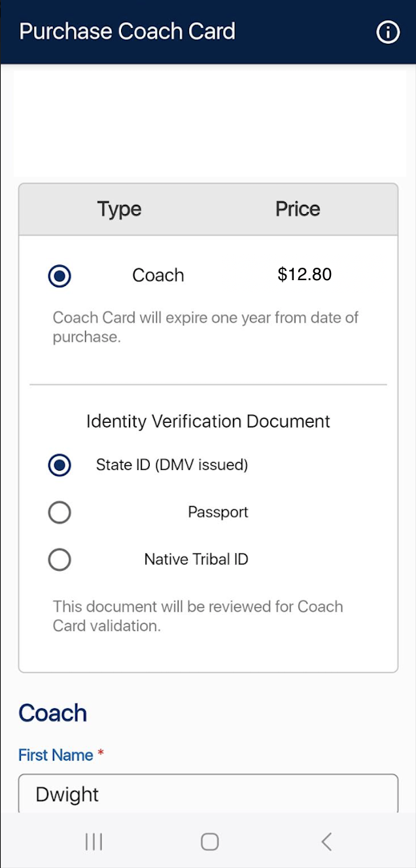
Task: Click the blank banner area above table
Action: point(208,121)
